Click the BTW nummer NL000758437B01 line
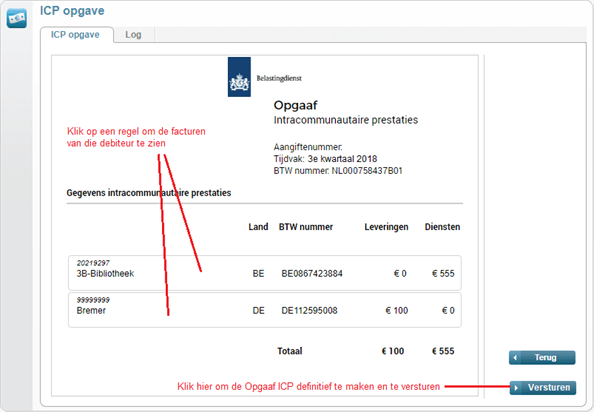The width and height of the screenshot is (594, 412). coord(338,171)
